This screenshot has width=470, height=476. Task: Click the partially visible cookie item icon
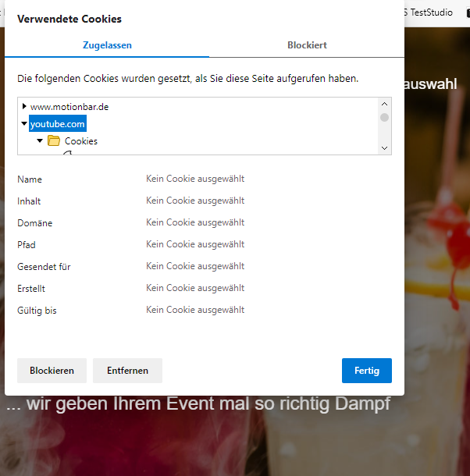tap(67, 153)
